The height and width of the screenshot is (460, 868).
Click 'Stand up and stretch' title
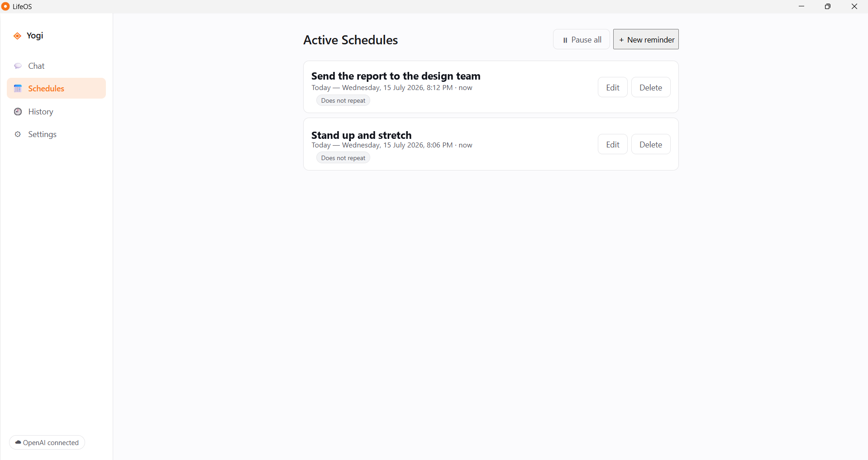[x=361, y=135]
